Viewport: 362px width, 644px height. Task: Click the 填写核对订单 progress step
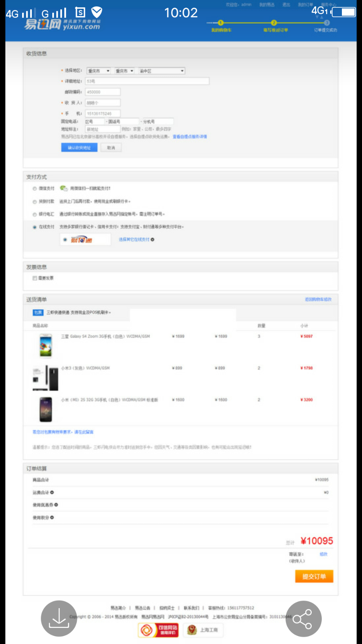(275, 27)
